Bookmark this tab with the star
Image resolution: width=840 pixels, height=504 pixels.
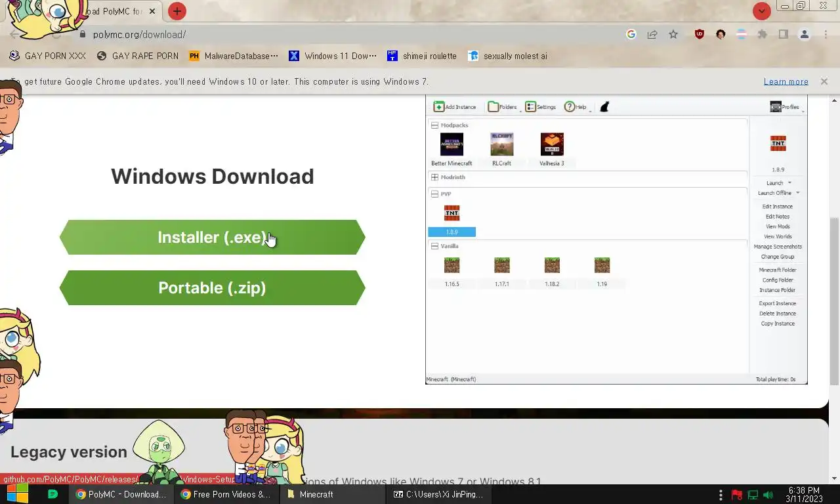673,34
